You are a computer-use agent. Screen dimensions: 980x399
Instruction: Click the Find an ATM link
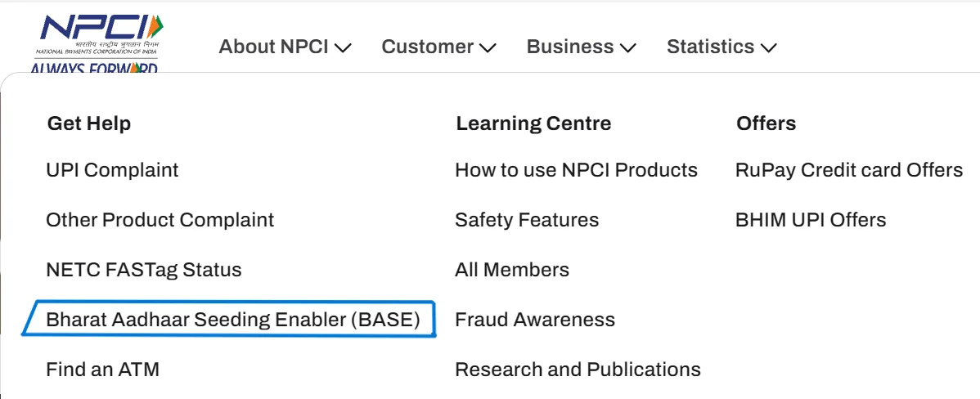102,369
